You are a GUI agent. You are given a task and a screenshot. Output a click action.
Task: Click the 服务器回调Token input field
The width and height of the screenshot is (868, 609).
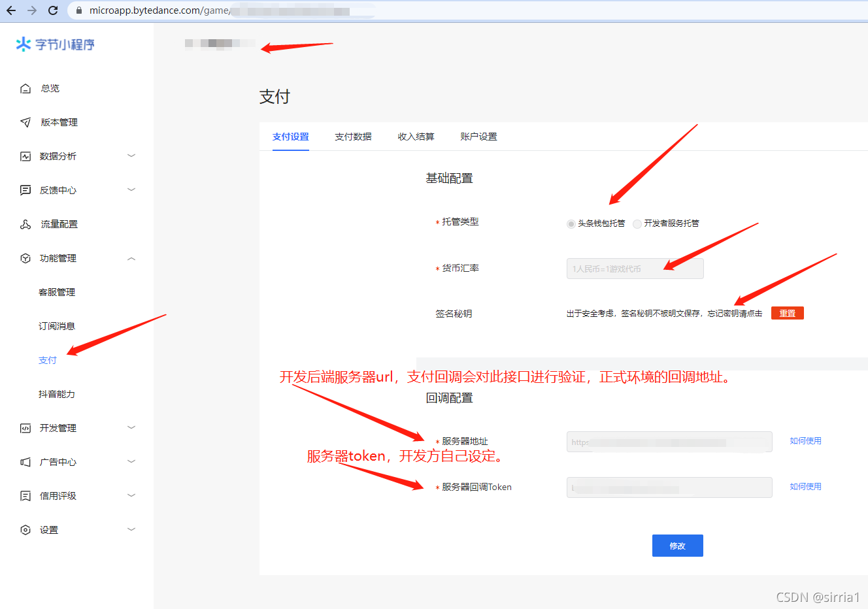point(669,487)
